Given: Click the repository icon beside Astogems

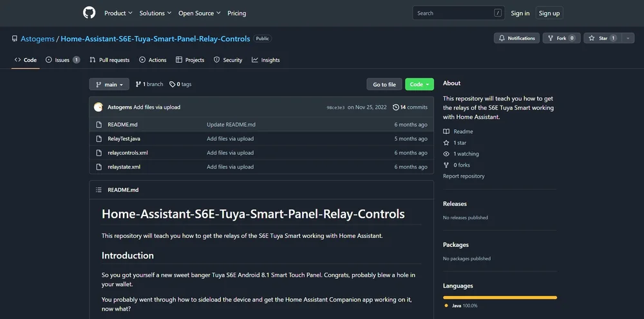Looking at the screenshot, I should tap(15, 39).
